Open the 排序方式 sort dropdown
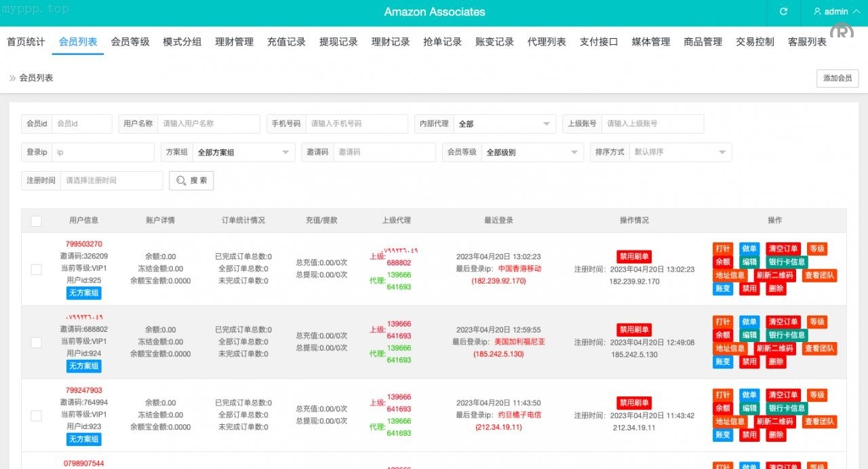The height and width of the screenshot is (469, 868). (679, 153)
